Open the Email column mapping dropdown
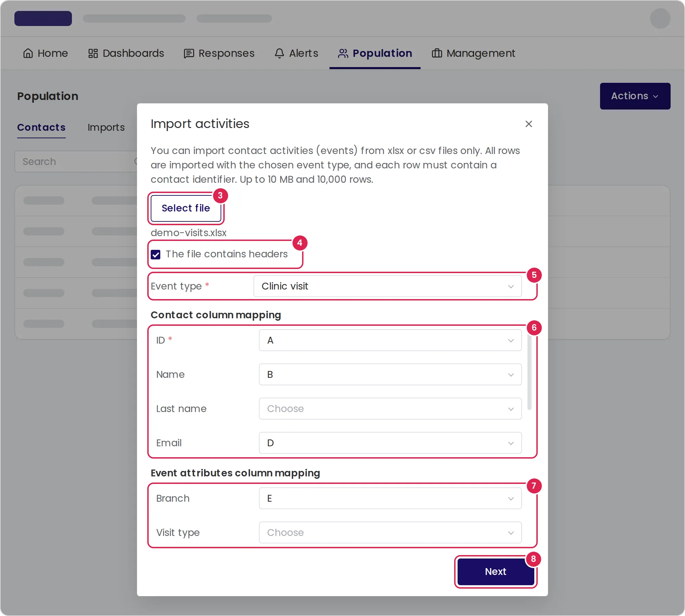 [x=390, y=443]
